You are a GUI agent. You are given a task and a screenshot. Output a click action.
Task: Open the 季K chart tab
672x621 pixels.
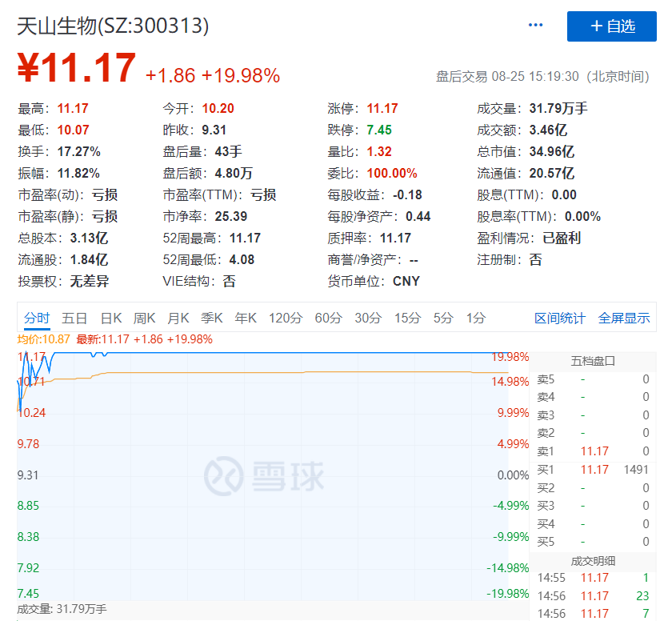[212, 318]
